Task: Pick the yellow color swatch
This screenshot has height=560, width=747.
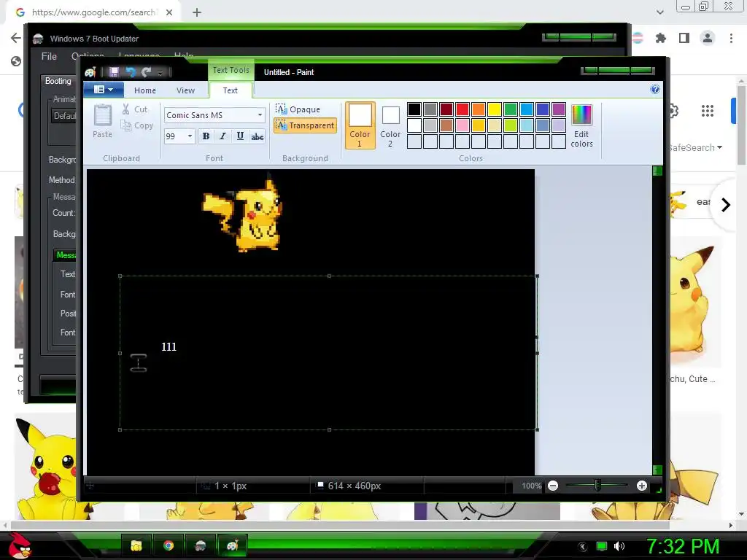Action: [x=495, y=109]
